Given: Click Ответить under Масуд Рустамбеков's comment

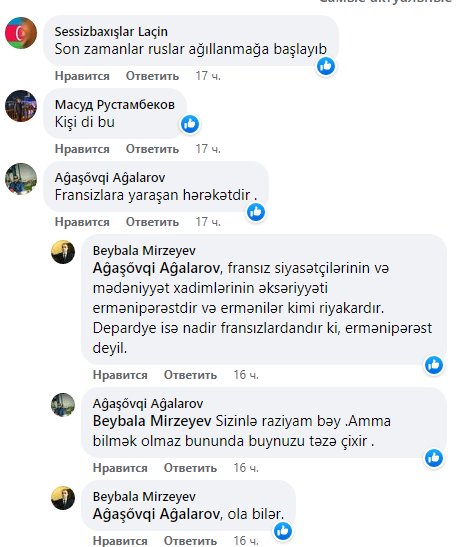Looking at the screenshot, I should coord(152,149).
